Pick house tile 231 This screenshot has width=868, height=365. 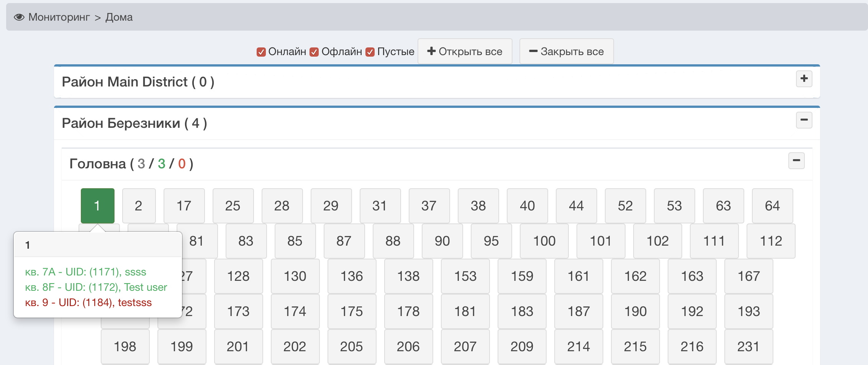[748, 347]
